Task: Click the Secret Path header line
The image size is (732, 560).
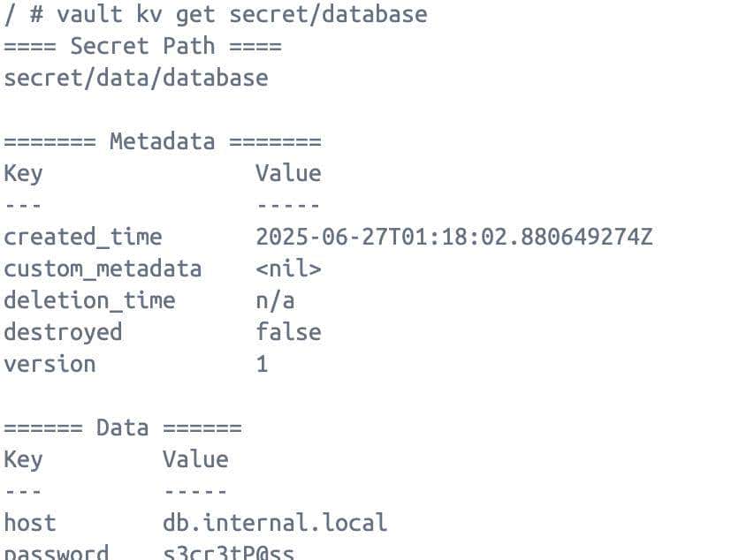Action: pyautogui.click(x=142, y=46)
